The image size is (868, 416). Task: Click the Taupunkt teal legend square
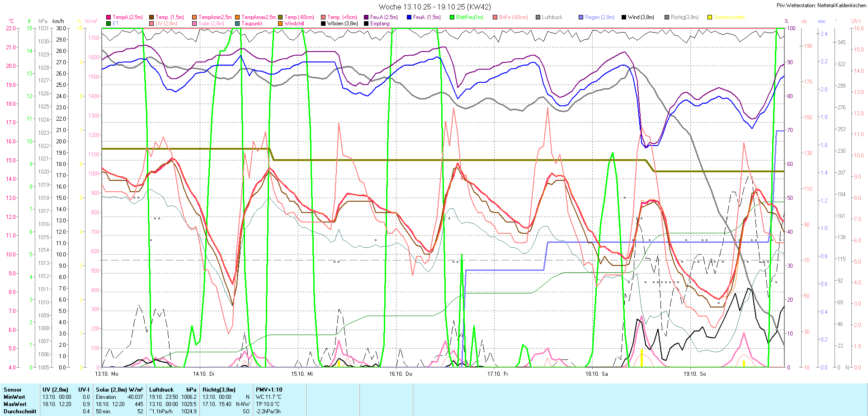click(x=237, y=24)
